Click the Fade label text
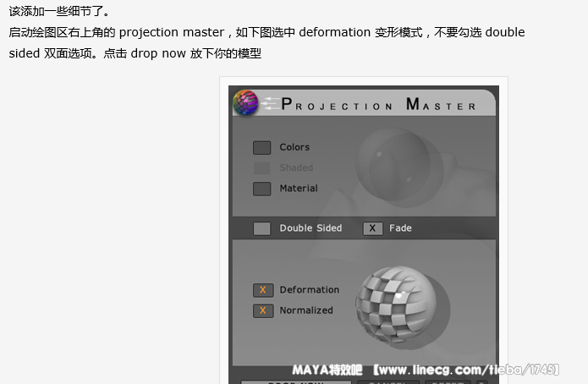 point(400,228)
